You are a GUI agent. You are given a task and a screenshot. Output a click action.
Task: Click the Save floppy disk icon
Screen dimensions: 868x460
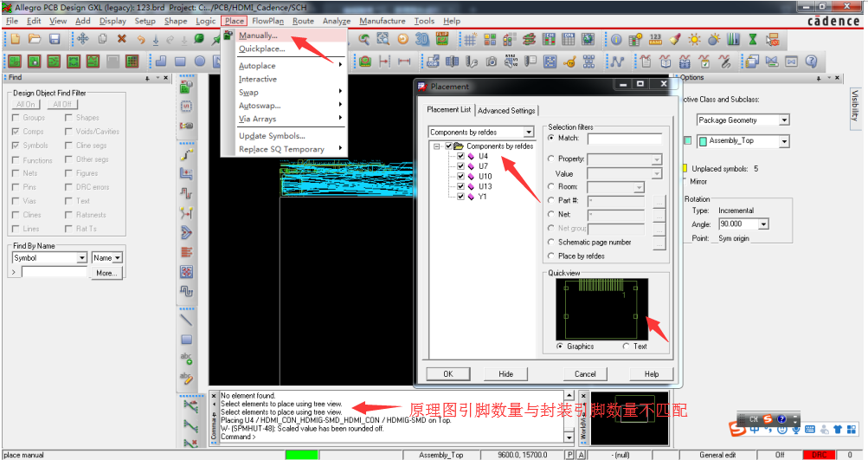(55, 39)
